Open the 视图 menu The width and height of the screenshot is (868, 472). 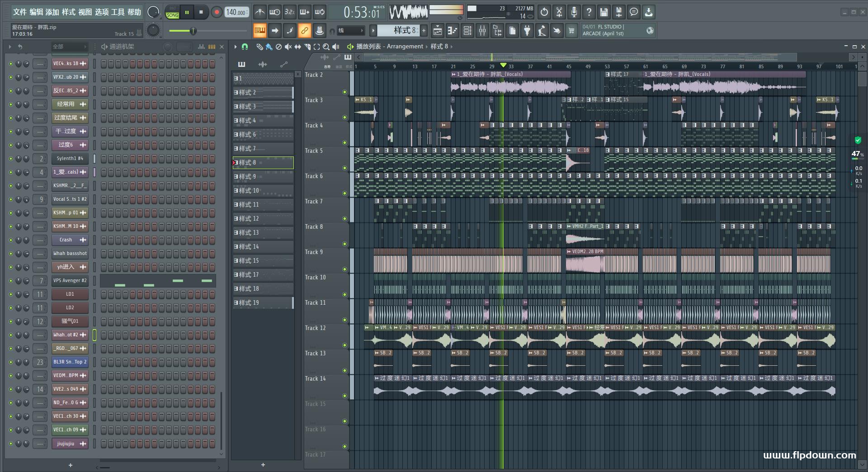coord(85,12)
